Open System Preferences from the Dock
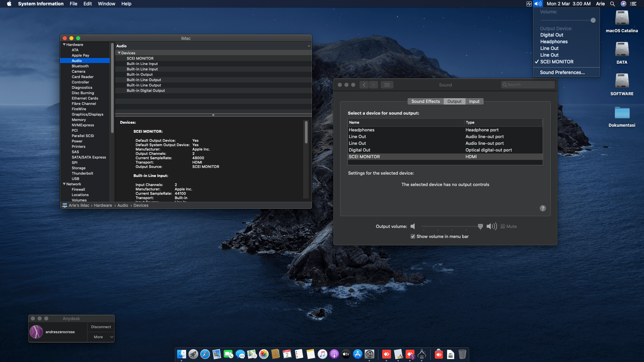The image size is (644, 362). [369, 354]
